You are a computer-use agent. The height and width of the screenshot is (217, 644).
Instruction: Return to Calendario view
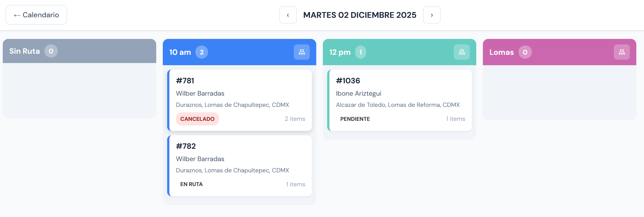point(36,15)
